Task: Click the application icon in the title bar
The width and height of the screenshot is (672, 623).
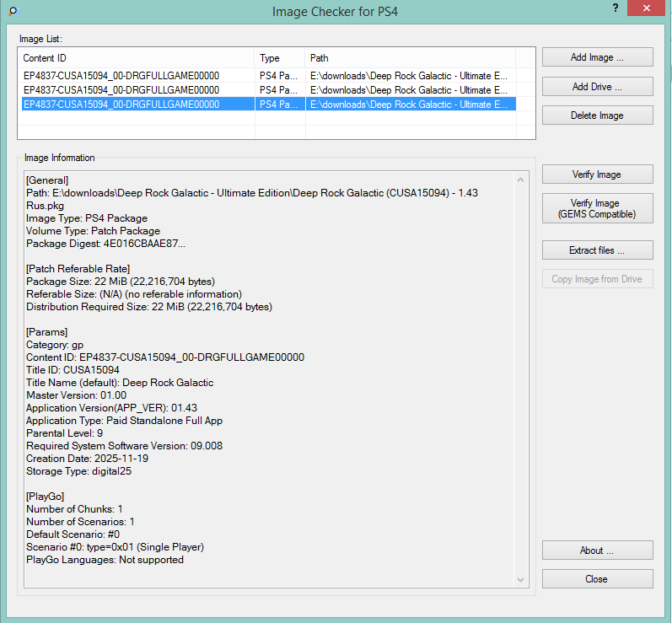Action: (12, 11)
